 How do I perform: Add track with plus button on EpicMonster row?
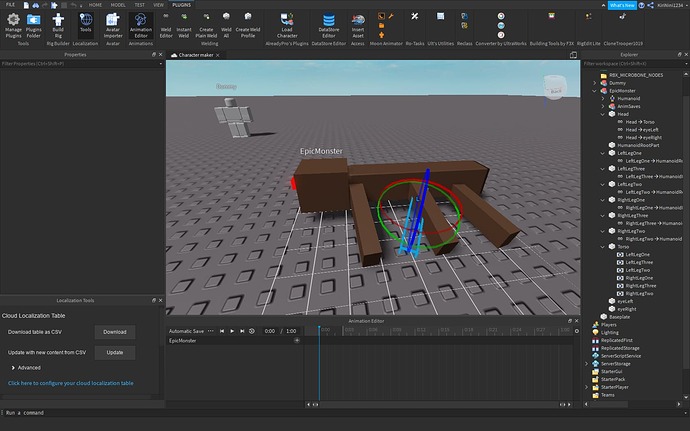(297, 340)
